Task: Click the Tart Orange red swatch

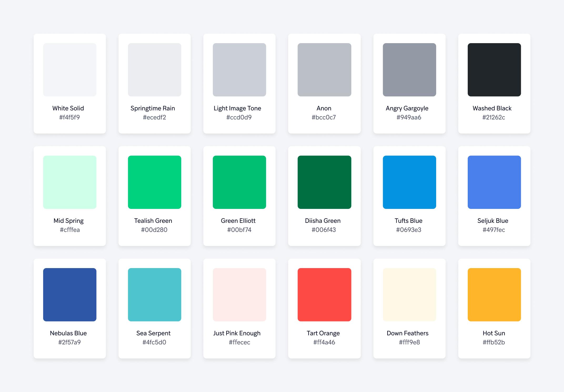Action: [324, 295]
